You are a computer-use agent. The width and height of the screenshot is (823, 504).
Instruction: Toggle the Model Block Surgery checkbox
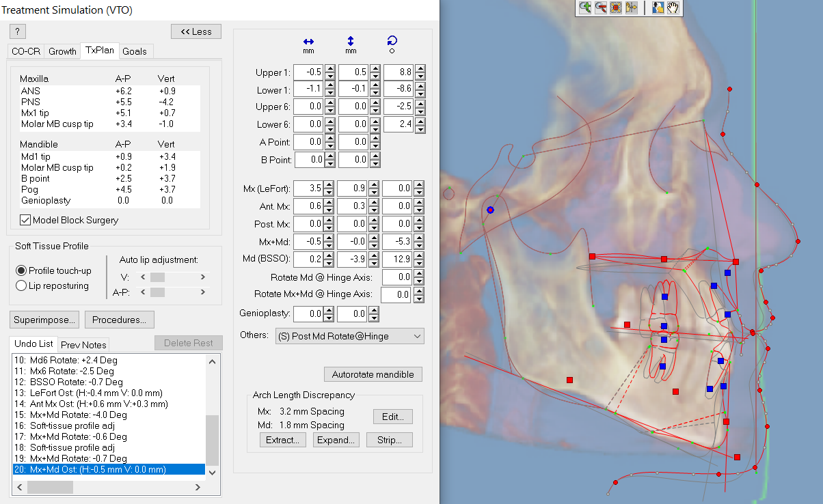point(25,220)
